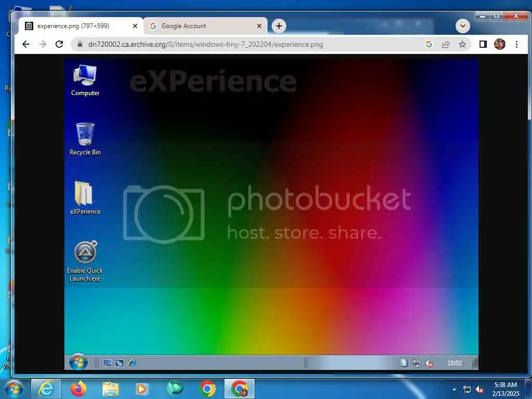Open Windows Explorer from the taskbar
Viewport: 532px width, 399px height.
point(111,389)
